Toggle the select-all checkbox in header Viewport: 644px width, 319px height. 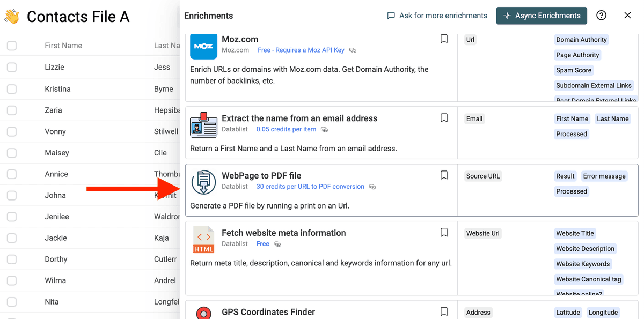pyautogui.click(x=12, y=46)
